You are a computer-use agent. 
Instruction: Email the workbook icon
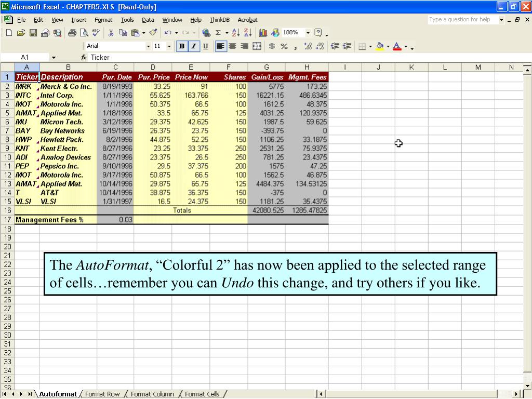pyautogui.click(x=45, y=33)
